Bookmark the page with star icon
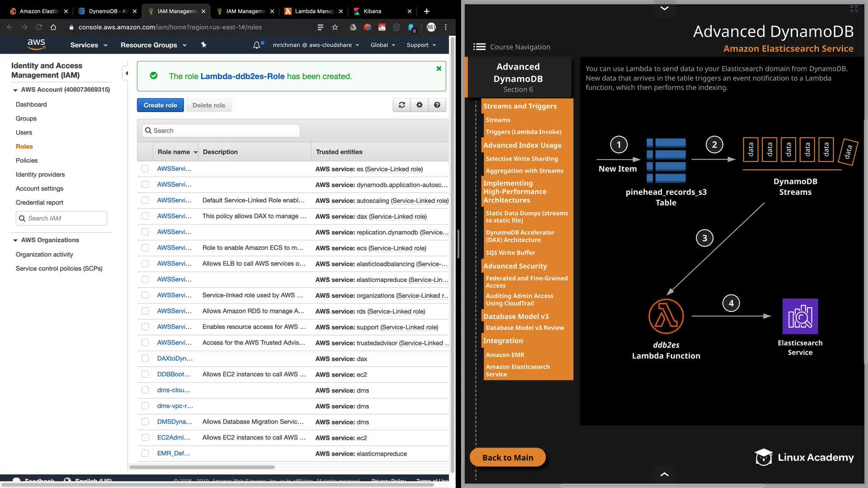Image resolution: width=868 pixels, height=488 pixels. pos(335,27)
